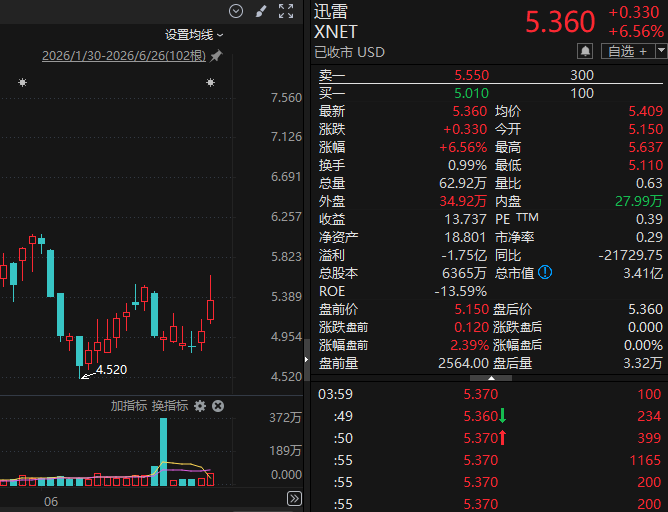
Task: Click the 盘前价 value 5.150
Action: [x=471, y=309]
